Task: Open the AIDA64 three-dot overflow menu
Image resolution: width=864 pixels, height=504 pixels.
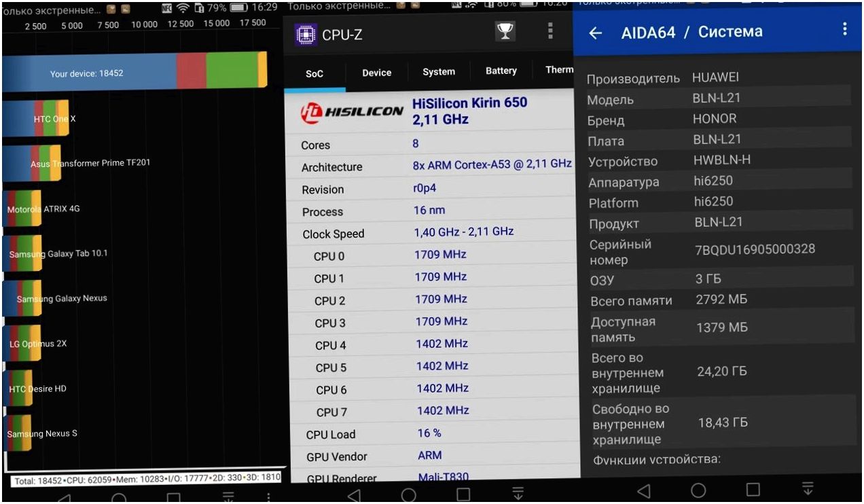Action: pyautogui.click(x=845, y=29)
